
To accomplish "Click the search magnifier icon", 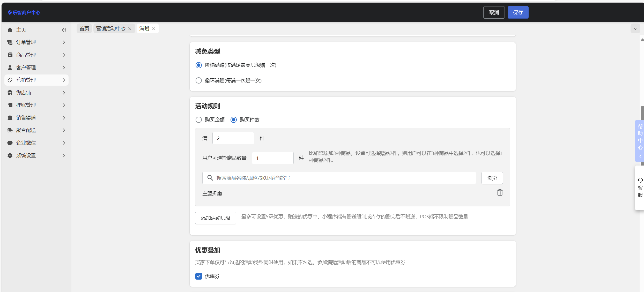I will pos(210,178).
